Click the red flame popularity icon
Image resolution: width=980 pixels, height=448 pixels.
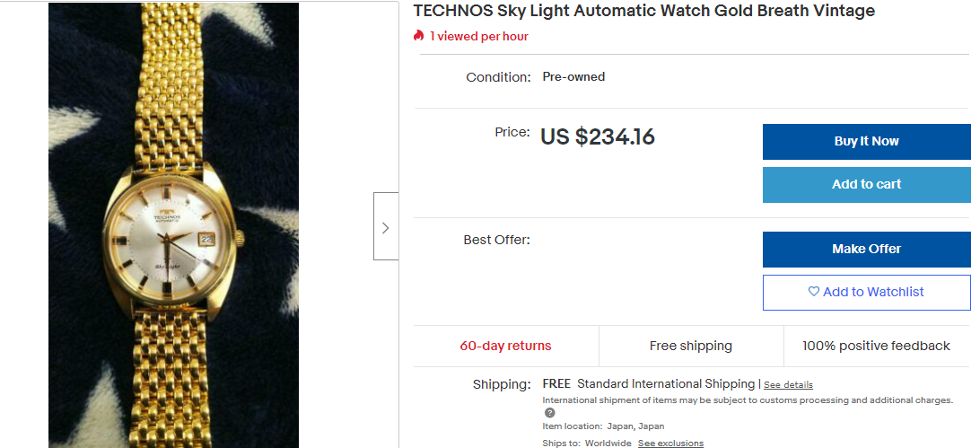pos(419,37)
